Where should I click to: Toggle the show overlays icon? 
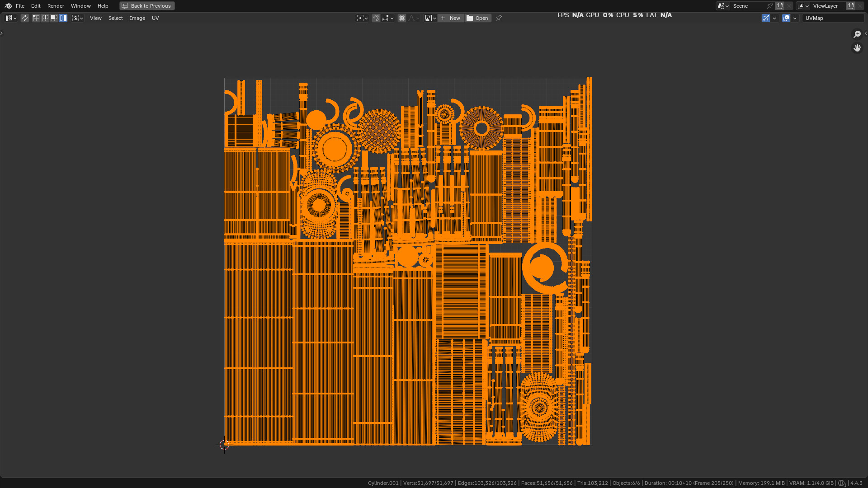click(x=786, y=18)
